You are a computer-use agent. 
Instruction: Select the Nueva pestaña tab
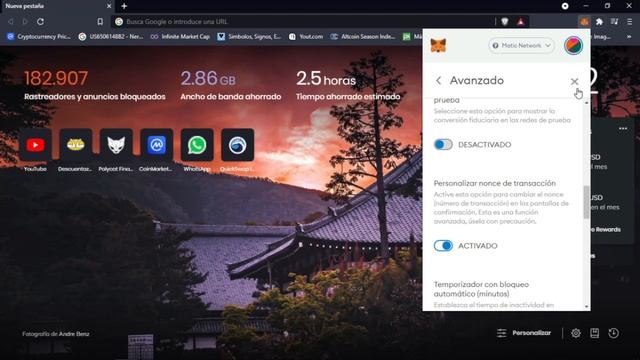point(57,6)
